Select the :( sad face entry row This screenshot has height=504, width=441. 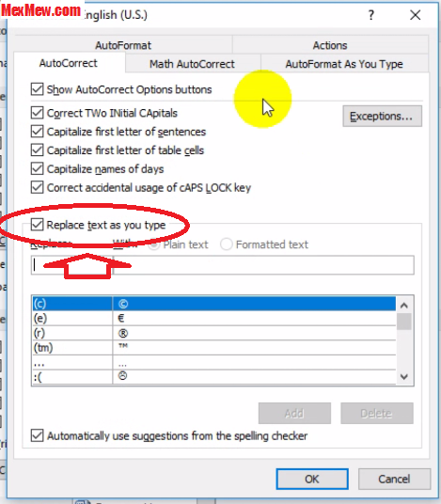[x=213, y=377]
